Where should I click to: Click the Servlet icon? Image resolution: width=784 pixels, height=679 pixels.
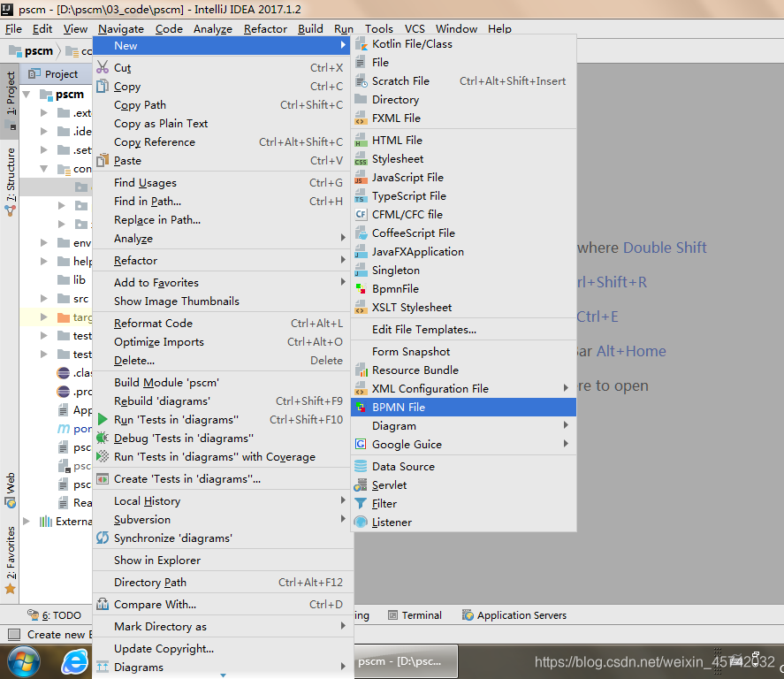tap(361, 485)
